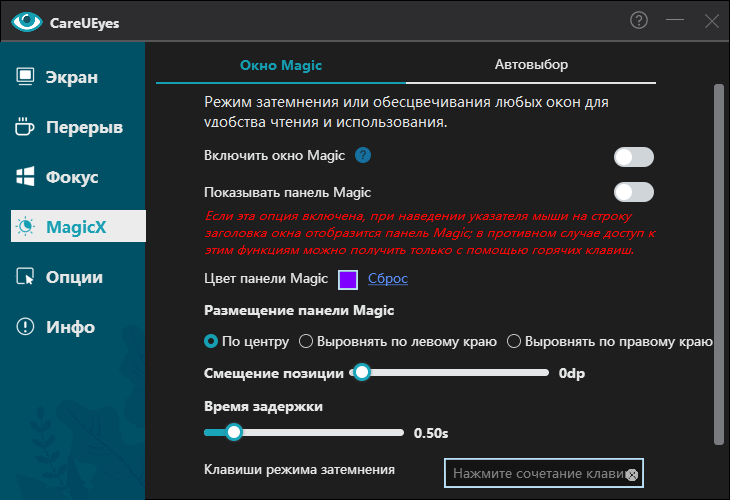Click the Экран monitor icon in sidebar
This screenshot has height=500, width=730.
[26, 77]
